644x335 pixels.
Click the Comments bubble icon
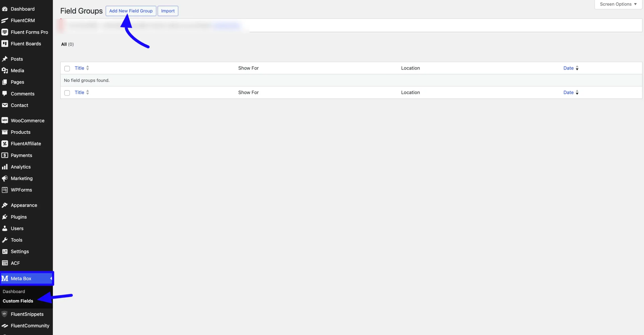(5, 94)
